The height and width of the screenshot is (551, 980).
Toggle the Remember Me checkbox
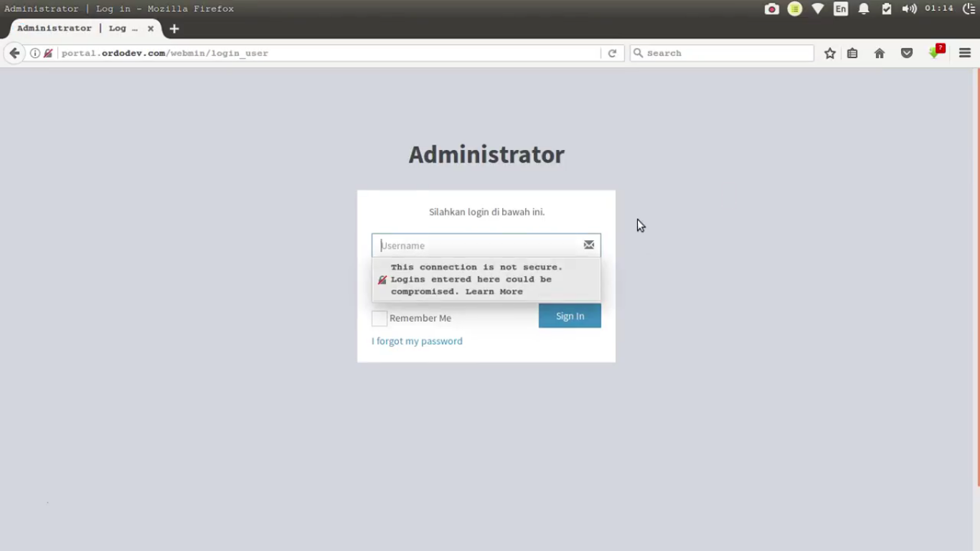click(x=380, y=319)
